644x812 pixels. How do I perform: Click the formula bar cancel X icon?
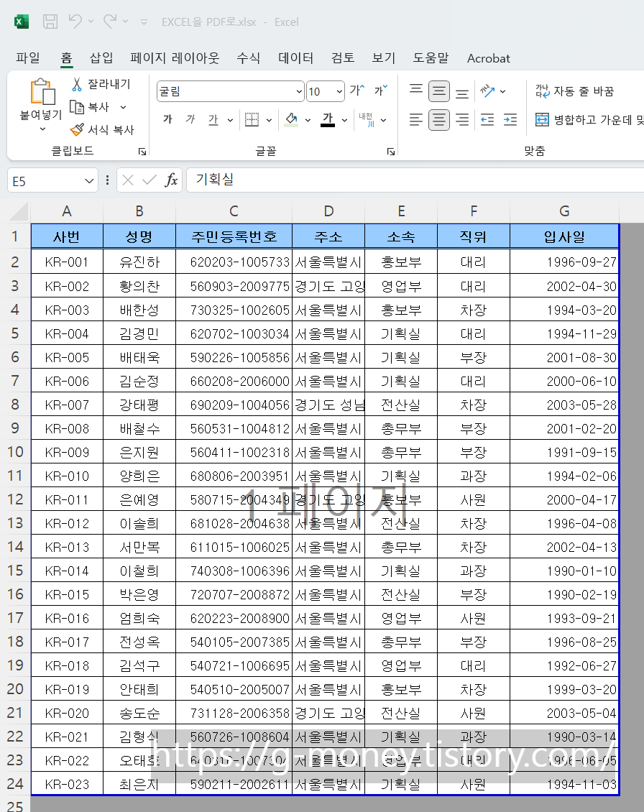coord(128,180)
